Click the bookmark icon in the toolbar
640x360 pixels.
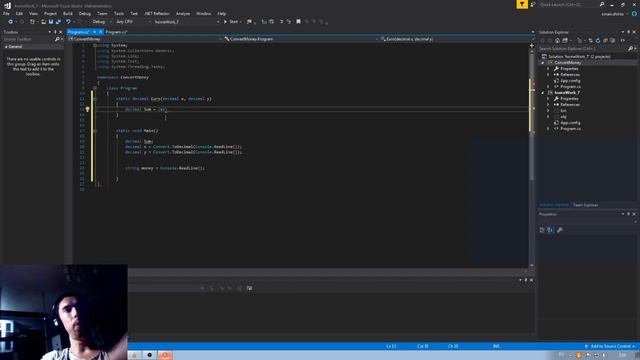click(298, 22)
